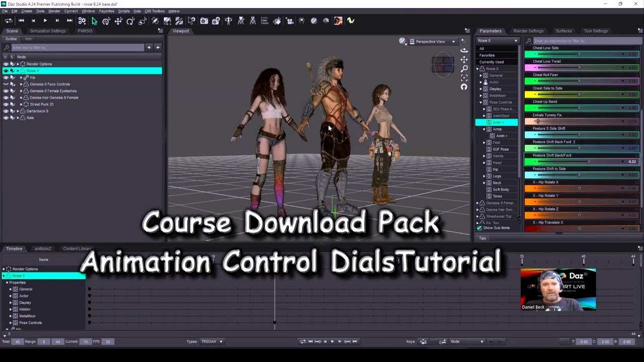Click the green wave script icon
This screenshot has width=644, height=362.
(x=351, y=21)
